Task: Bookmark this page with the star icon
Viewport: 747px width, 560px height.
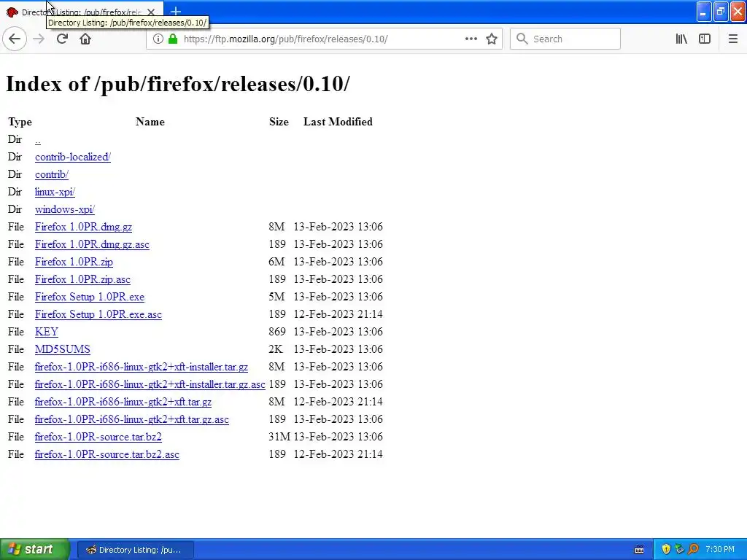Action: [492, 39]
